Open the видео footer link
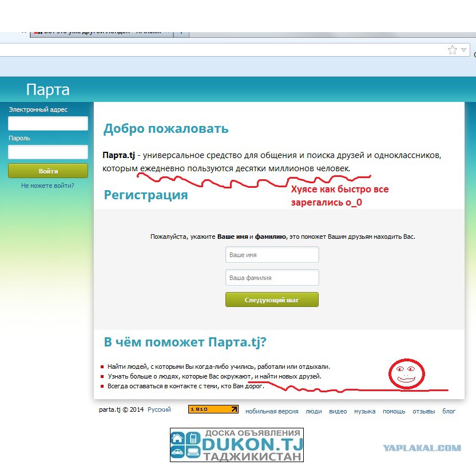476x465 pixels. (x=338, y=411)
